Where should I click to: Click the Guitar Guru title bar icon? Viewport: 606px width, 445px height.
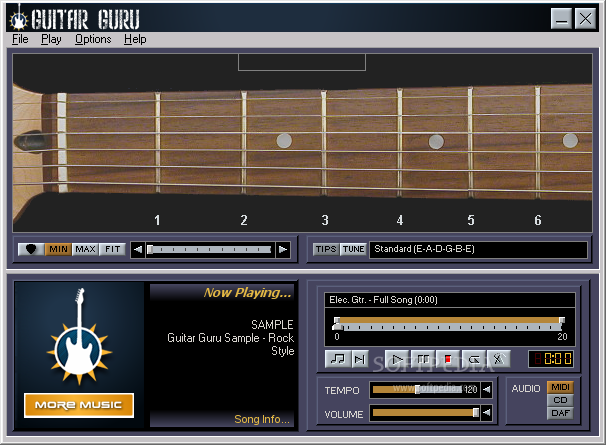point(18,18)
